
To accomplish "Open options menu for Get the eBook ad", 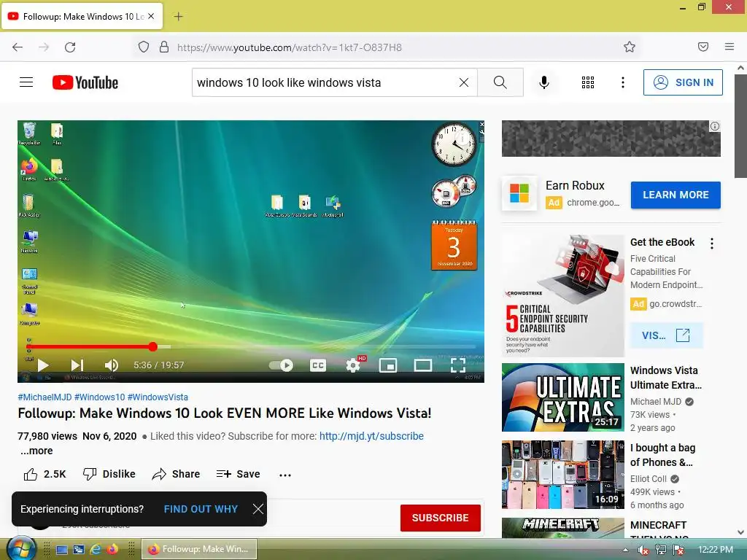I will pyautogui.click(x=712, y=244).
